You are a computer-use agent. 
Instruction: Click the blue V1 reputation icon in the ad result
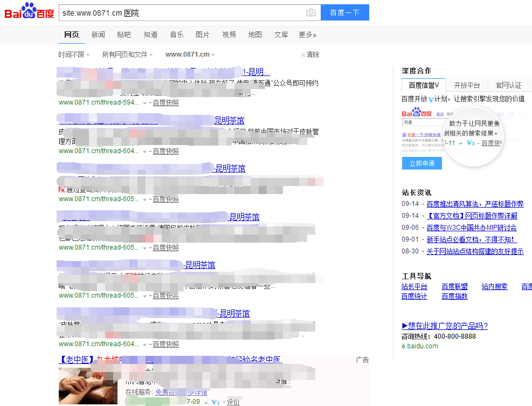[x=216, y=402]
